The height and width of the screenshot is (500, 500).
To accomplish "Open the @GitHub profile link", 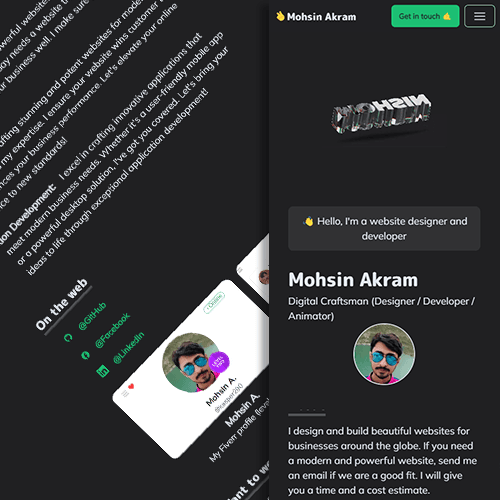I will pyautogui.click(x=92, y=316).
